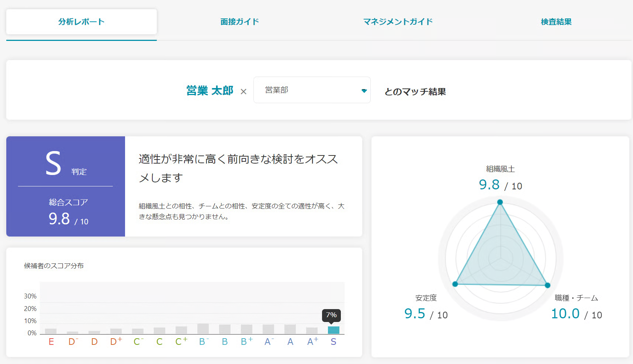Click the 職種・チーム data point on the radar chart
This screenshot has height=364, width=633.
[547, 285]
